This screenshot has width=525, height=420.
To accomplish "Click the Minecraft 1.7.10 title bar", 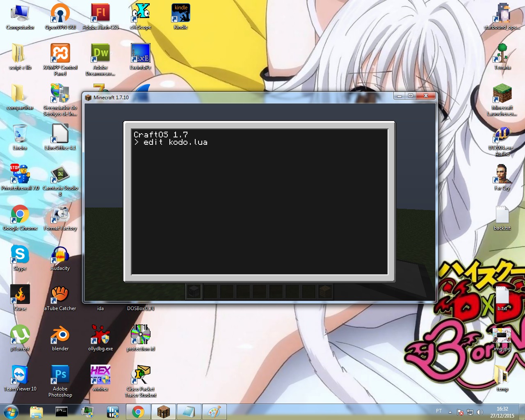I will click(238, 97).
